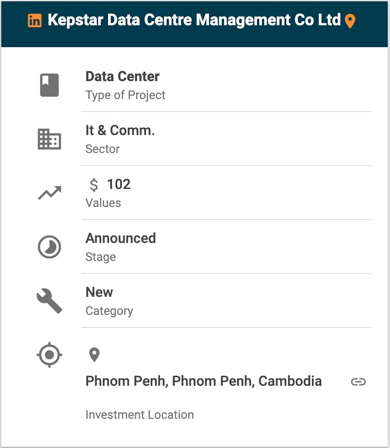This screenshot has width=390, height=448.
Task: Select the Announced stage text
Action: click(x=121, y=238)
